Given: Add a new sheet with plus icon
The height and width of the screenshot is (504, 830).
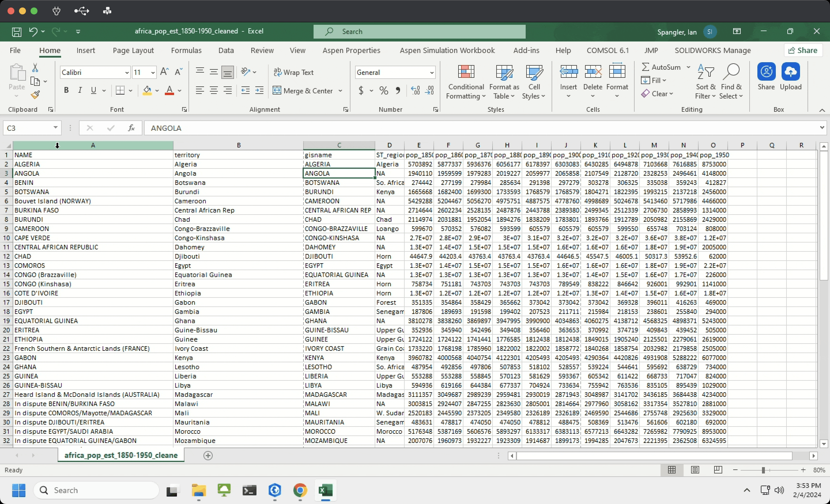Looking at the screenshot, I should [208, 456].
